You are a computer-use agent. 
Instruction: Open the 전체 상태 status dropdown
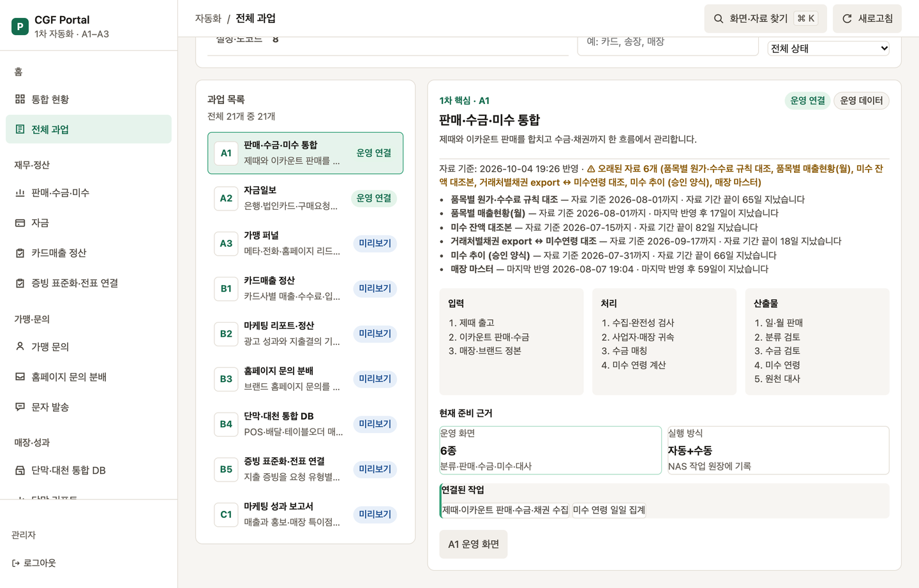pos(828,48)
